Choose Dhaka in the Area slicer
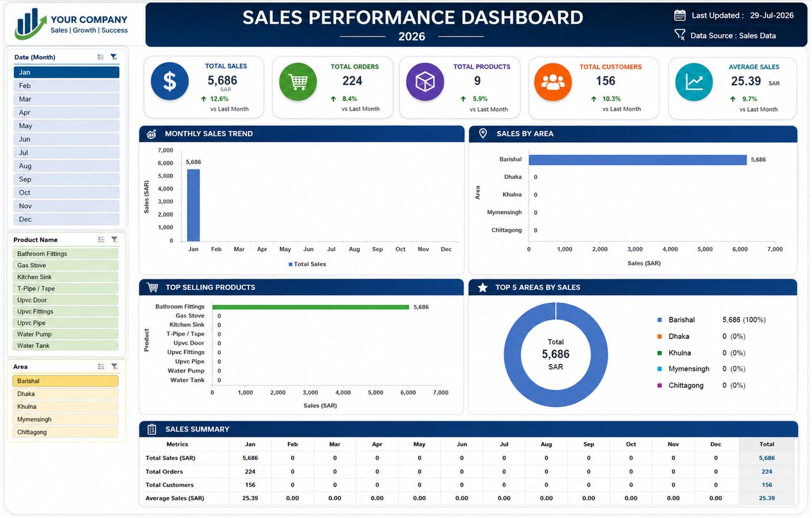 coord(65,394)
